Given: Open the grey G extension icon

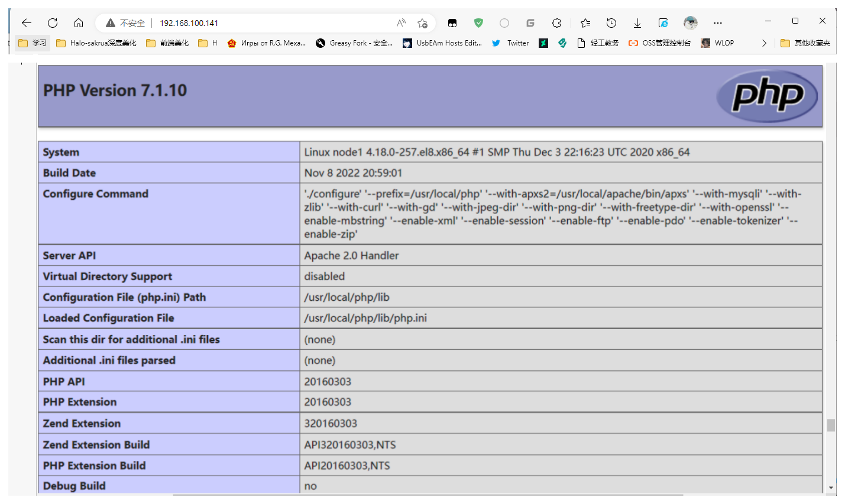Looking at the screenshot, I should (x=530, y=23).
